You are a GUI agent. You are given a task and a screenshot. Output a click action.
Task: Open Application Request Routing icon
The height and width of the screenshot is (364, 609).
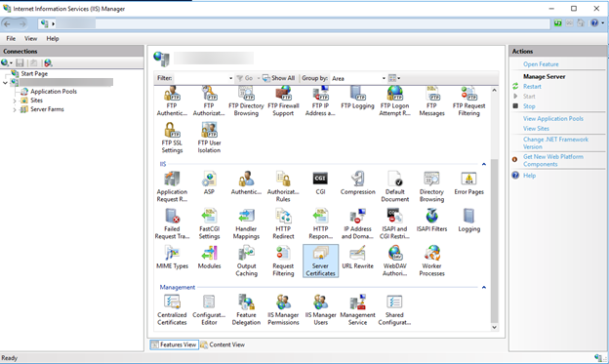pyautogui.click(x=172, y=186)
